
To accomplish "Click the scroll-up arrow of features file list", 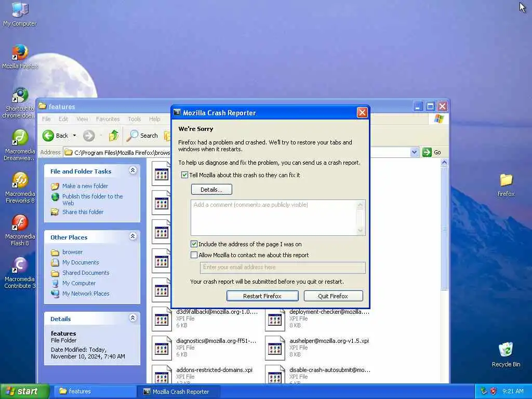I will [x=444, y=163].
